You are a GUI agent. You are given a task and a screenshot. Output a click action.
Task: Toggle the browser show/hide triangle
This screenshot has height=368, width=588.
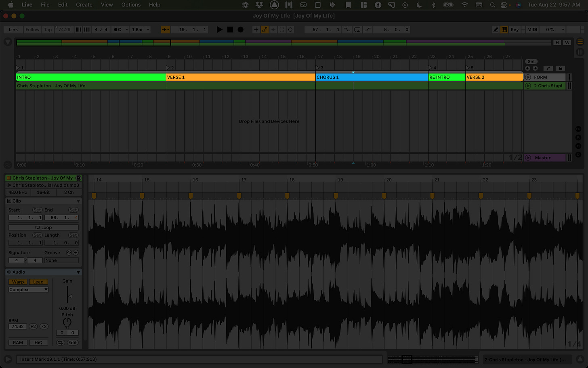click(8, 42)
